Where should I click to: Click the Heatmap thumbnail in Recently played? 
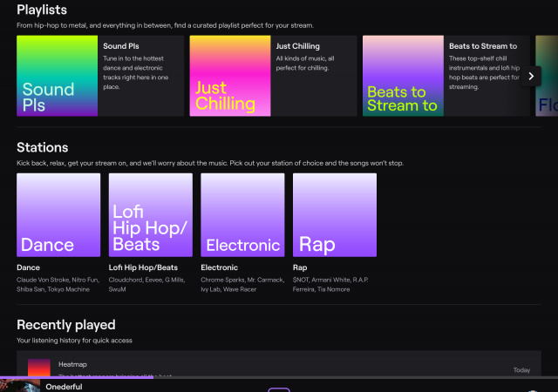(39, 368)
